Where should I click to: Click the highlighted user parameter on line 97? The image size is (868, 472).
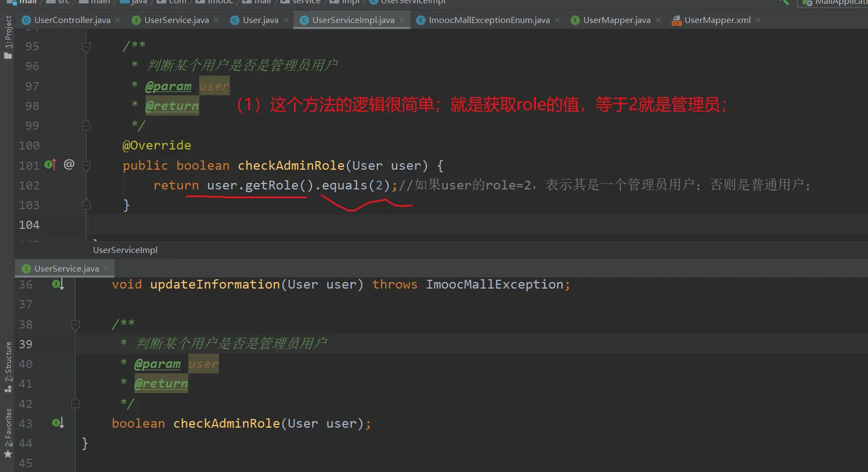pyautogui.click(x=215, y=87)
